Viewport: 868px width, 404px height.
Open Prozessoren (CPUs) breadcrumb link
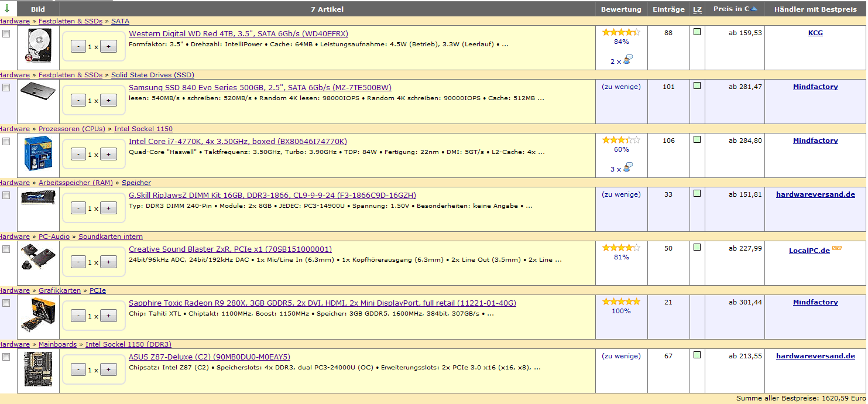click(x=72, y=129)
